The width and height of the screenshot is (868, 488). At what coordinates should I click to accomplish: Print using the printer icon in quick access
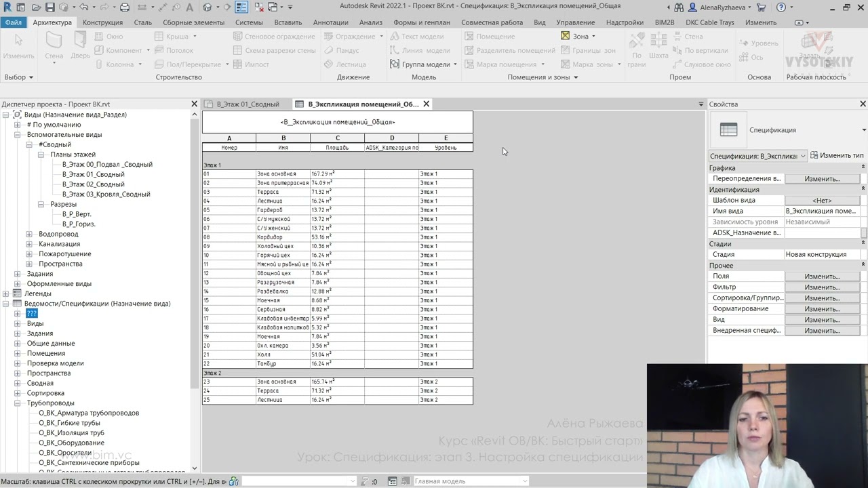[x=124, y=7]
